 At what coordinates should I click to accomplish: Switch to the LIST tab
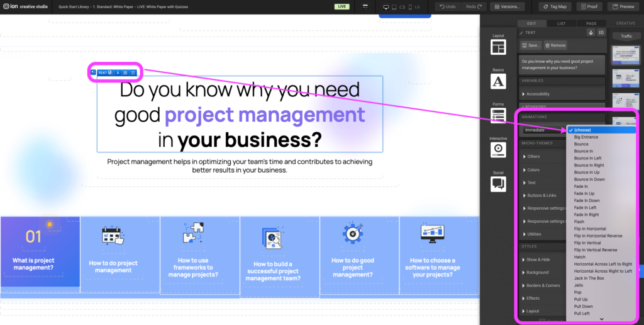click(x=561, y=23)
